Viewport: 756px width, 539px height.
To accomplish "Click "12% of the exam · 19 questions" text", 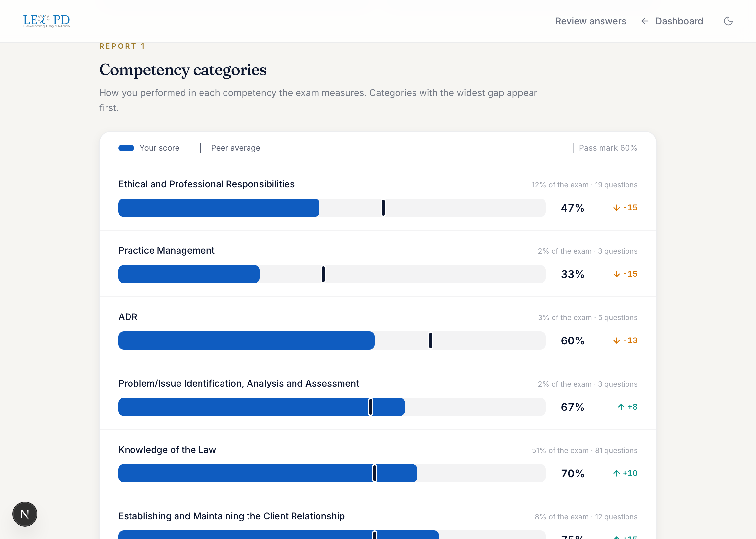I will coord(584,185).
